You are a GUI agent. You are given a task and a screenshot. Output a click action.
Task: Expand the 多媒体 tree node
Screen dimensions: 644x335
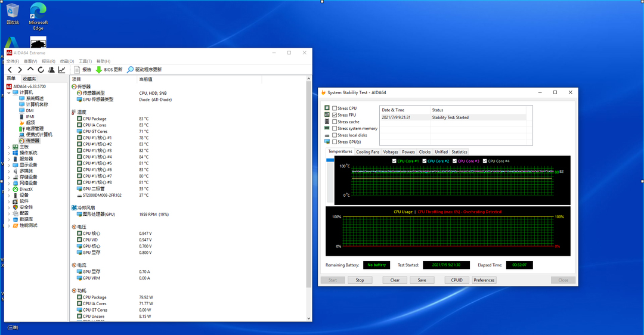click(x=9, y=171)
